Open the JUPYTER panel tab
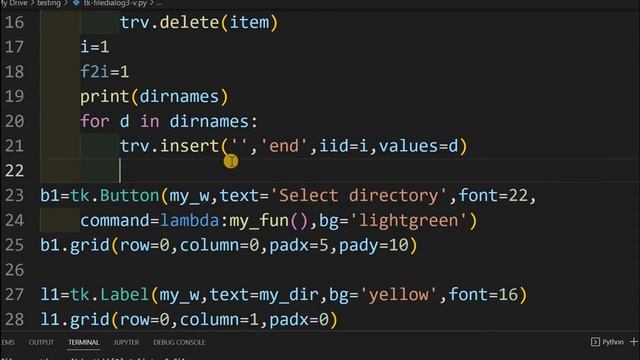The image size is (640, 360). click(126, 342)
